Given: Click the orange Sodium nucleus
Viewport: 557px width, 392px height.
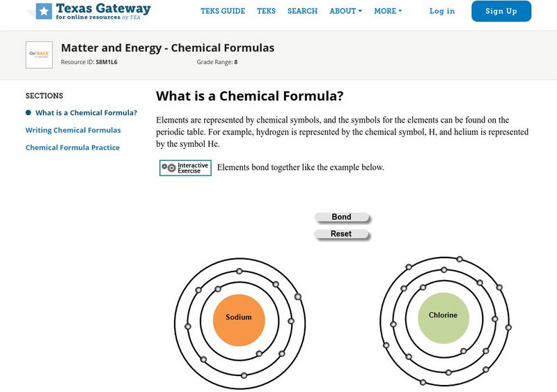Looking at the screenshot, I should point(238,317).
